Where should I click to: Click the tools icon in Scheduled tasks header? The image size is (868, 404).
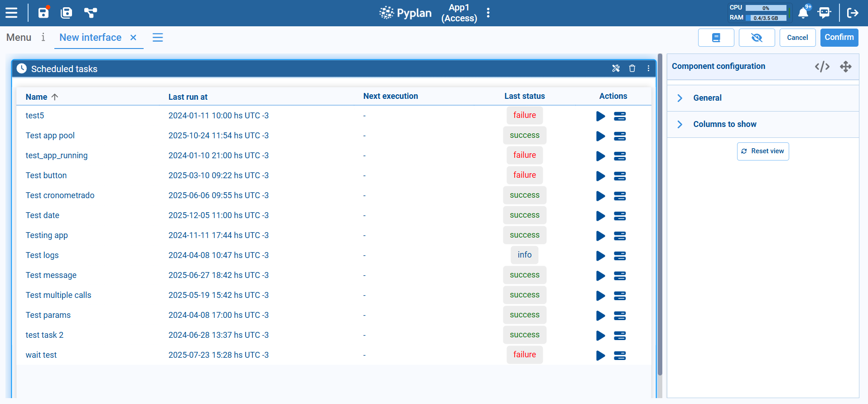[616, 68]
